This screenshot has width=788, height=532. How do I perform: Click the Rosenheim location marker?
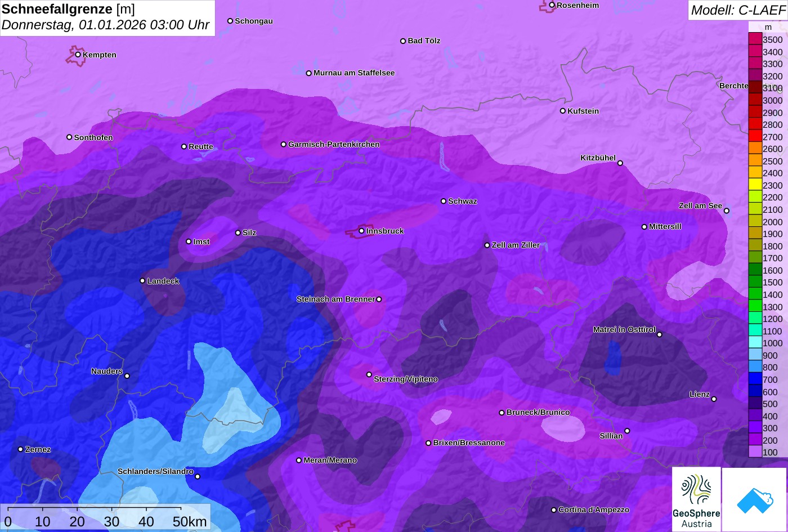click(552, 5)
